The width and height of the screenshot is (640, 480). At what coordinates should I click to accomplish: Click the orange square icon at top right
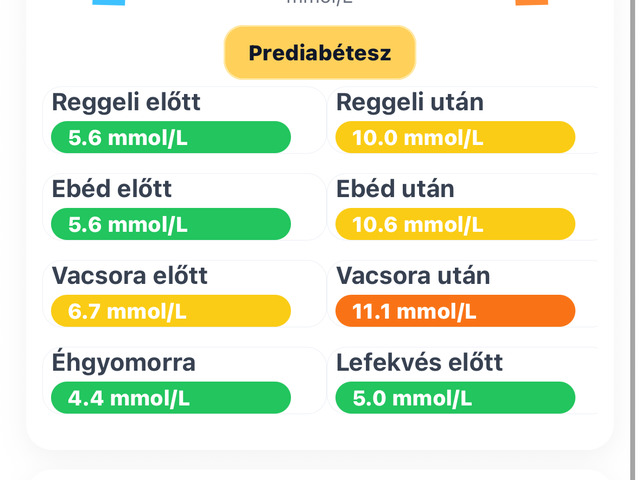tap(531, 2)
